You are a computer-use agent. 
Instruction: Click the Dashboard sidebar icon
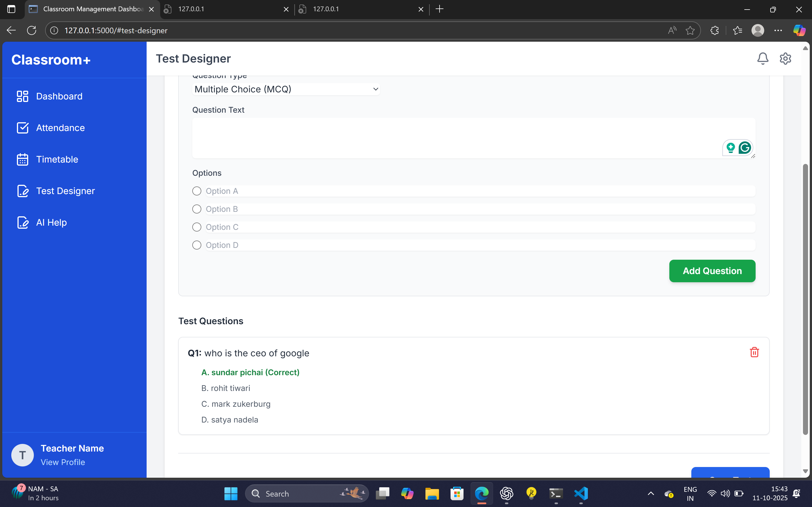pos(23,96)
